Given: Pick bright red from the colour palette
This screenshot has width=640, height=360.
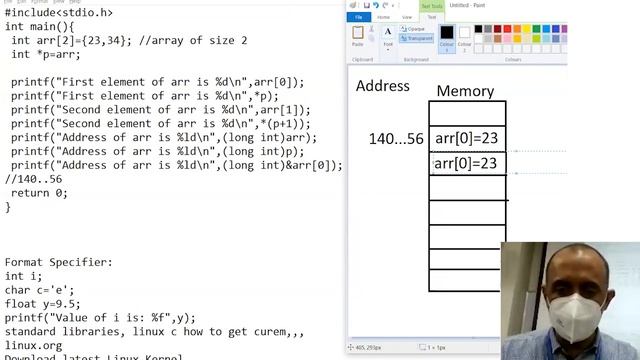Looking at the screenshot, I should pyautogui.click(x=507, y=29).
